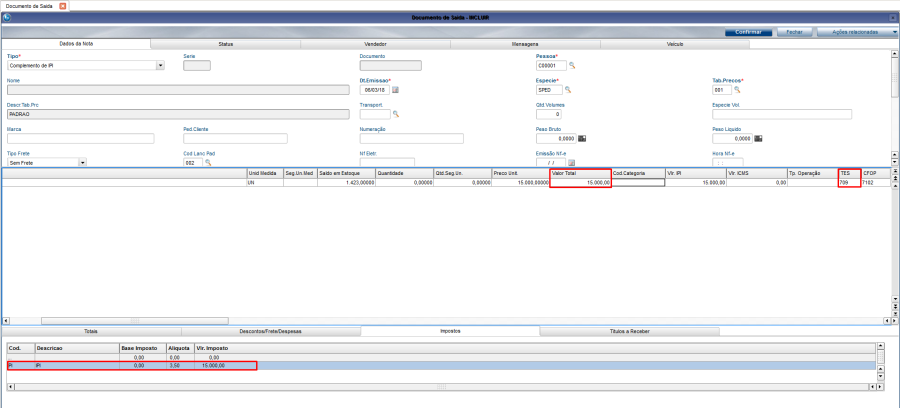Open the calendar picker beside Dt.Emissao
The image size is (900, 408).
[395, 90]
